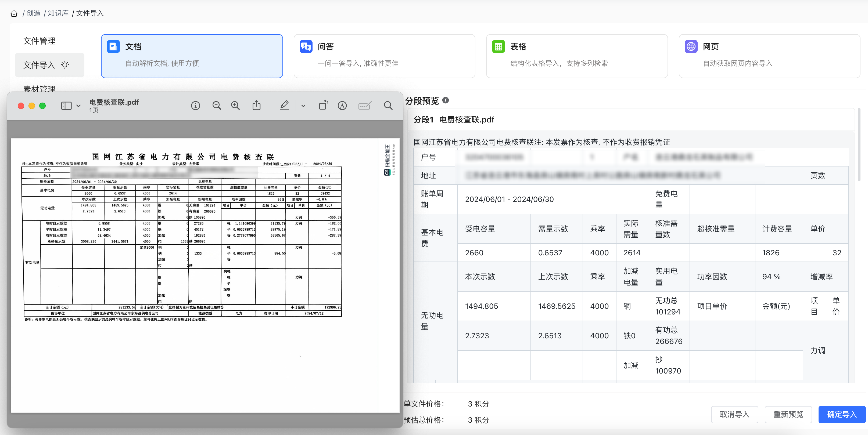Open the highlight color dropdown arrow
The width and height of the screenshot is (868, 435).
(x=303, y=106)
